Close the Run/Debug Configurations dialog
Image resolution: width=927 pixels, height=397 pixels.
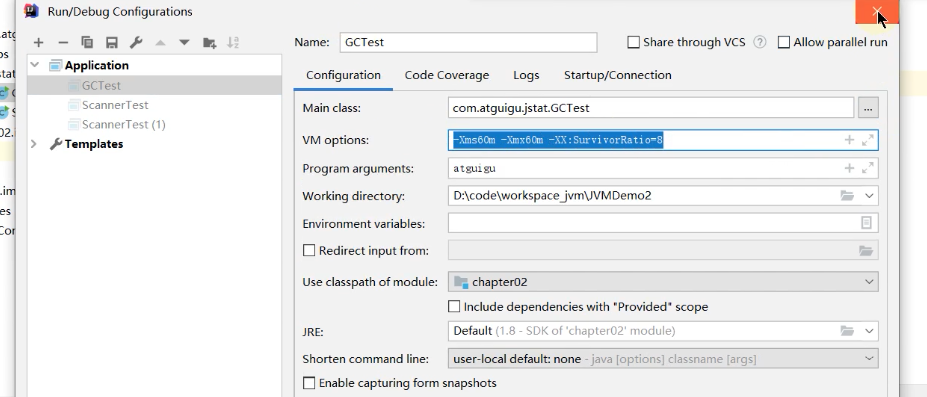pos(877,12)
